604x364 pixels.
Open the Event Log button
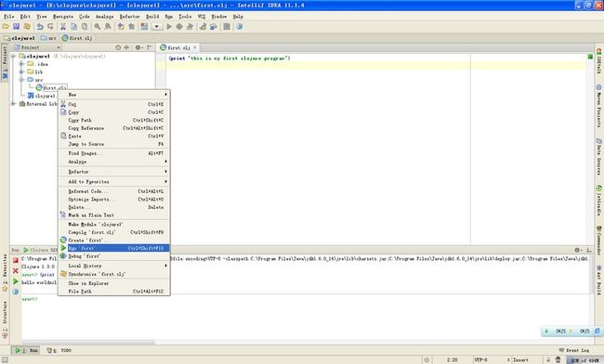tap(574, 350)
